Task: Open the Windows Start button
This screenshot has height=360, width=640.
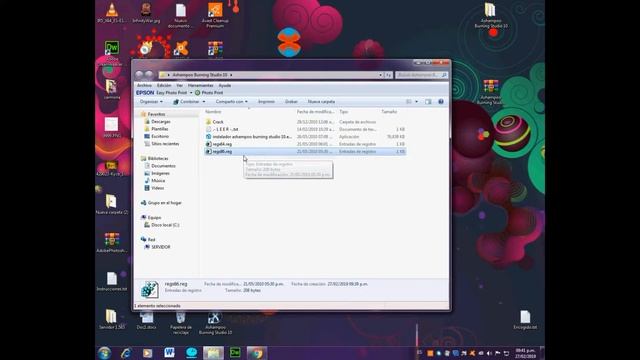Action: click(x=104, y=353)
